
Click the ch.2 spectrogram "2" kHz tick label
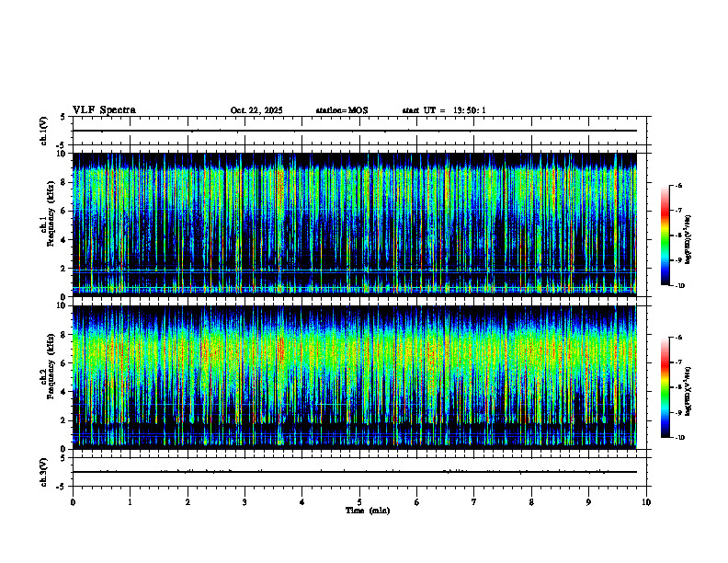click(64, 420)
